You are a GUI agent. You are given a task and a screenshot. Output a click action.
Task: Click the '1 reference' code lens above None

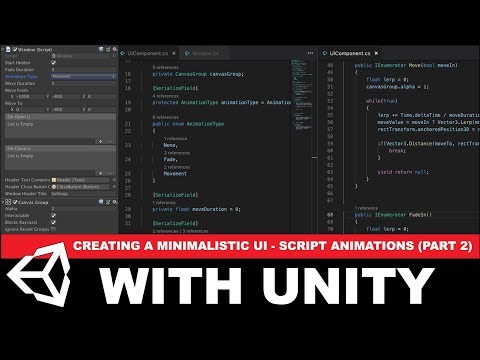[x=175, y=138]
